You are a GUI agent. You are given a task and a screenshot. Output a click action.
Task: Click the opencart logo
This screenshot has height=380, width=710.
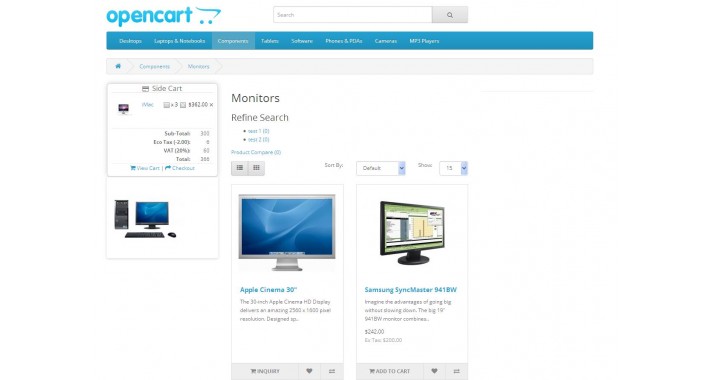coord(163,16)
